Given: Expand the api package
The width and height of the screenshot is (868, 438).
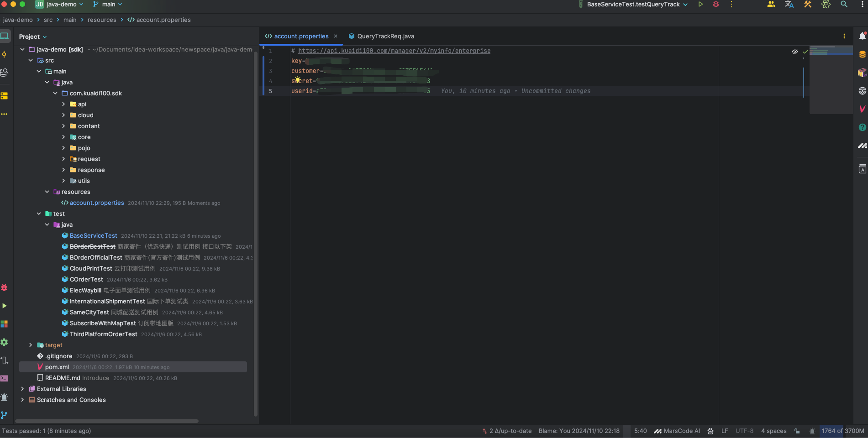Looking at the screenshot, I should point(63,104).
